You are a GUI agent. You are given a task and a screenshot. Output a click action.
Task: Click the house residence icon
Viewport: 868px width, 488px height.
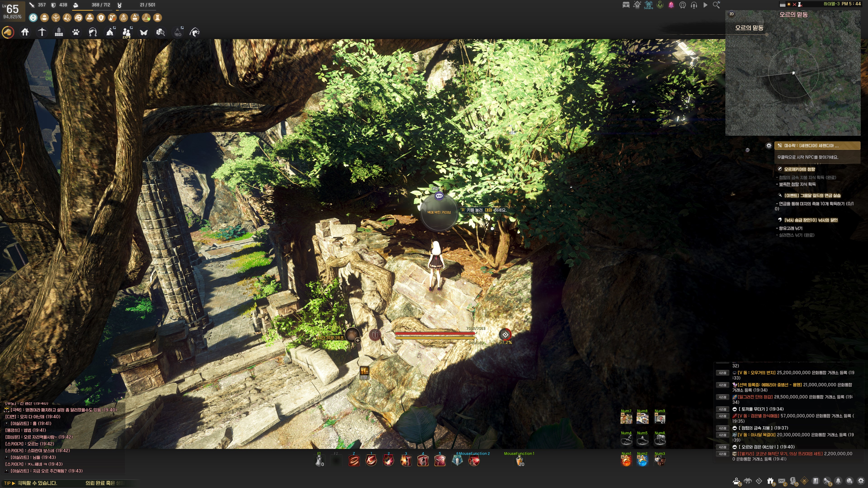pyautogui.click(x=25, y=32)
